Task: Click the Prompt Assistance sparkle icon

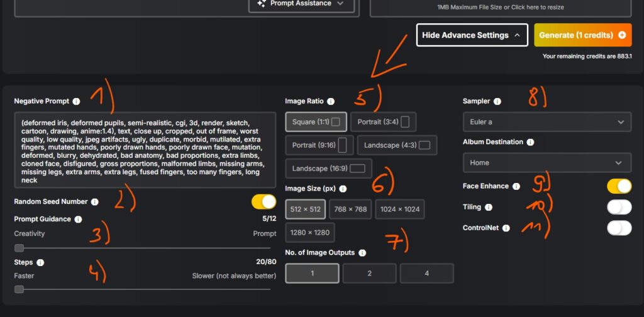Action: click(x=261, y=3)
